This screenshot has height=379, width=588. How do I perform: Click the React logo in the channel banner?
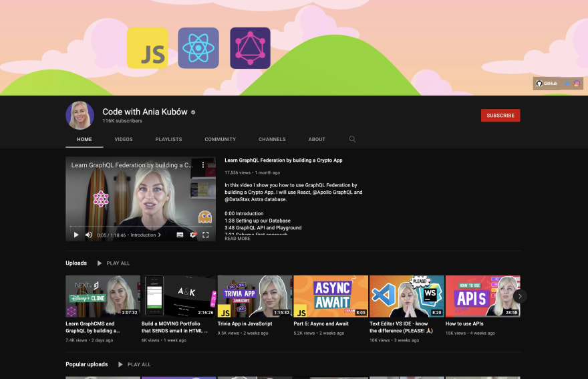(198, 47)
